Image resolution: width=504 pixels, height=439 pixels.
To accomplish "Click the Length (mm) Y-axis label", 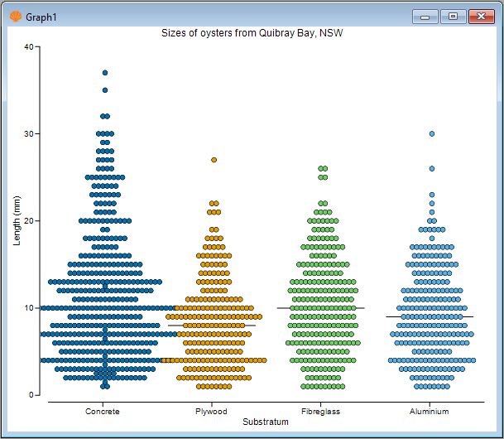I will [17, 220].
